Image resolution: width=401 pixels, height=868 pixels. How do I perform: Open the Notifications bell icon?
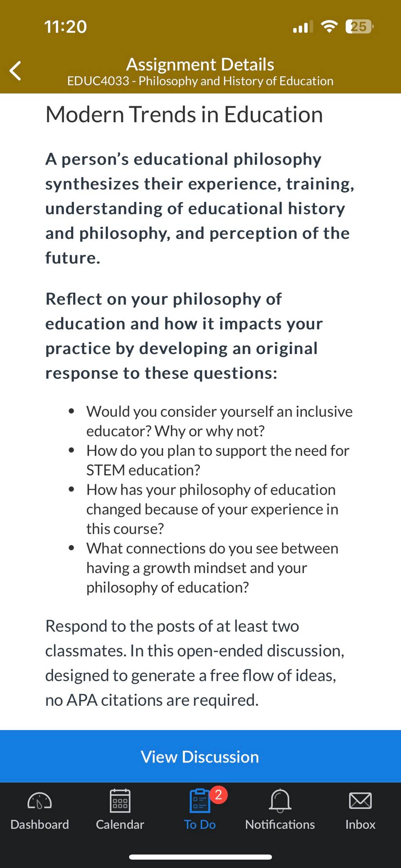pos(280,800)
